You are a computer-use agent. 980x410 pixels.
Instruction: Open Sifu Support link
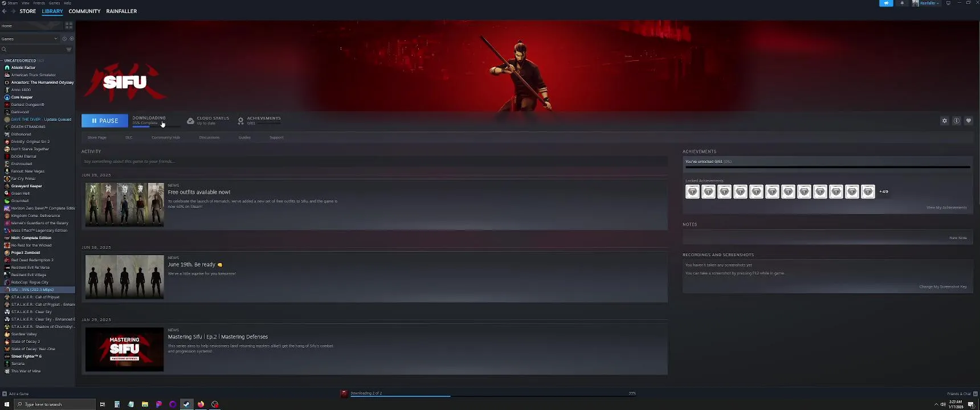(x=276, y=137)
